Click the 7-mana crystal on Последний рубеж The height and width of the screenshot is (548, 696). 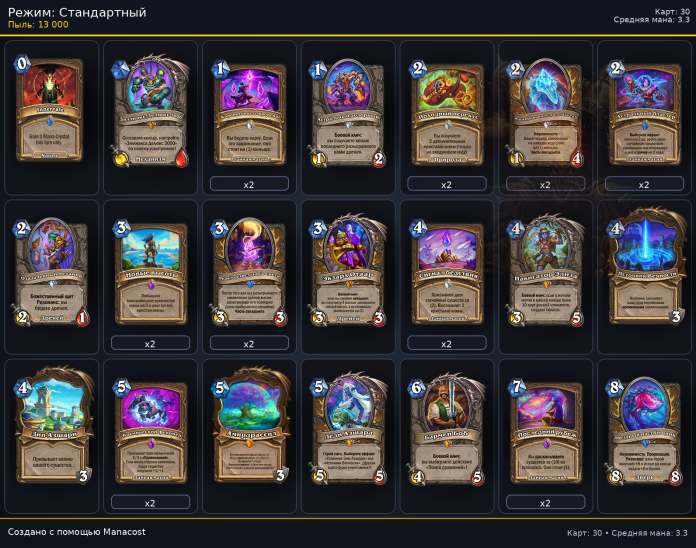click(516, 387)
